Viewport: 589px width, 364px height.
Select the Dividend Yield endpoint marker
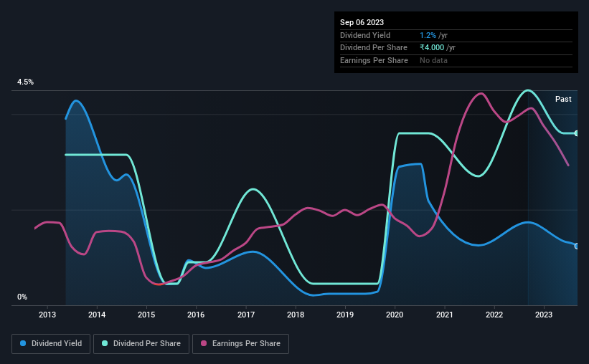pyautogui.click(x=577, y=246)
